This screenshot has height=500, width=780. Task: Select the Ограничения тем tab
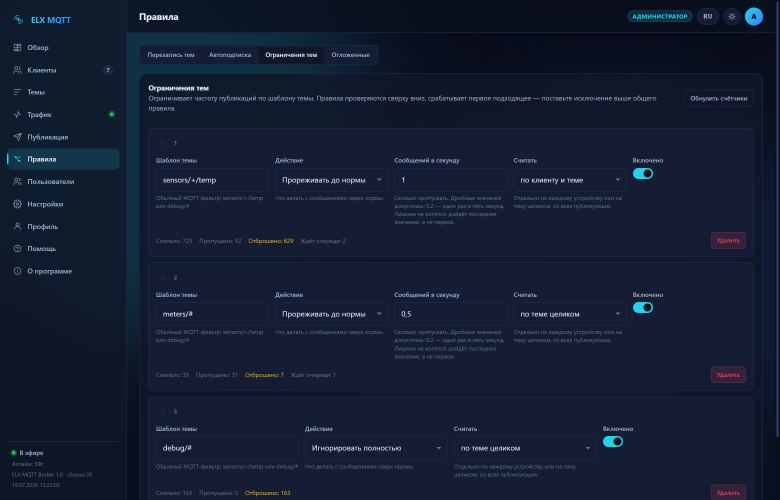tap(291, 55)
